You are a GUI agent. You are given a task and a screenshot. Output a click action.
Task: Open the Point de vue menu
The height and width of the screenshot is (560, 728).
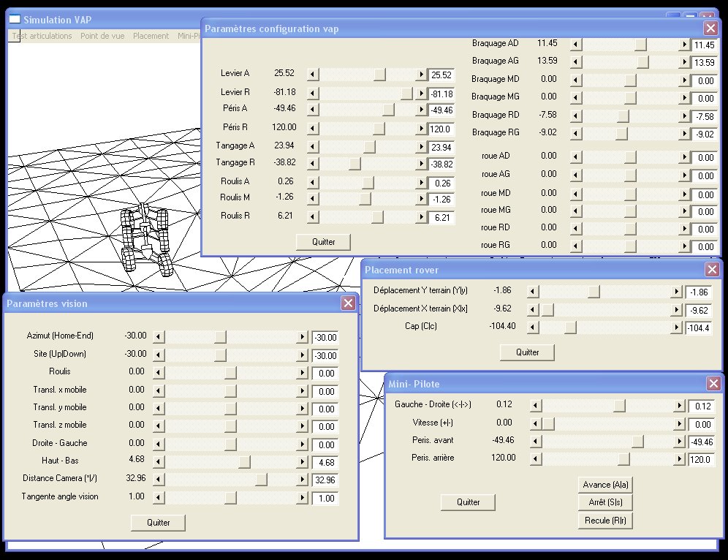pos(102,36)
